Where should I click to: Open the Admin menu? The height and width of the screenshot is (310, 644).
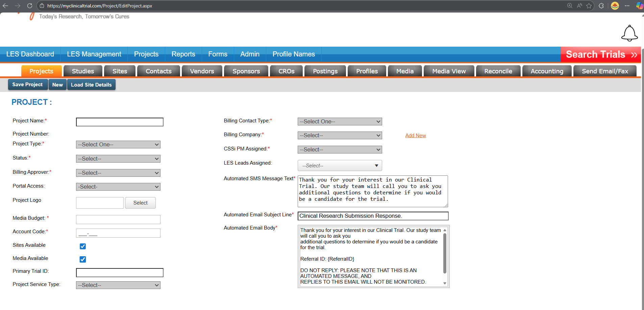click(250, 54)
